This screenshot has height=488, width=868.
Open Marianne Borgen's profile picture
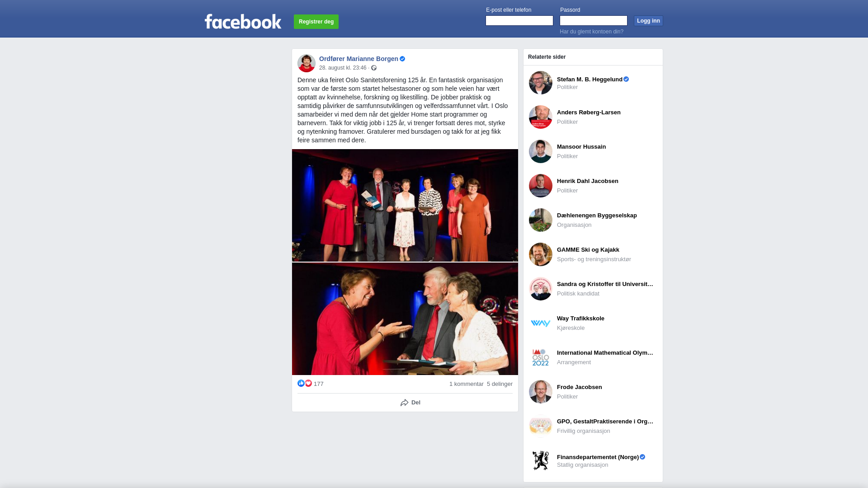307,63
